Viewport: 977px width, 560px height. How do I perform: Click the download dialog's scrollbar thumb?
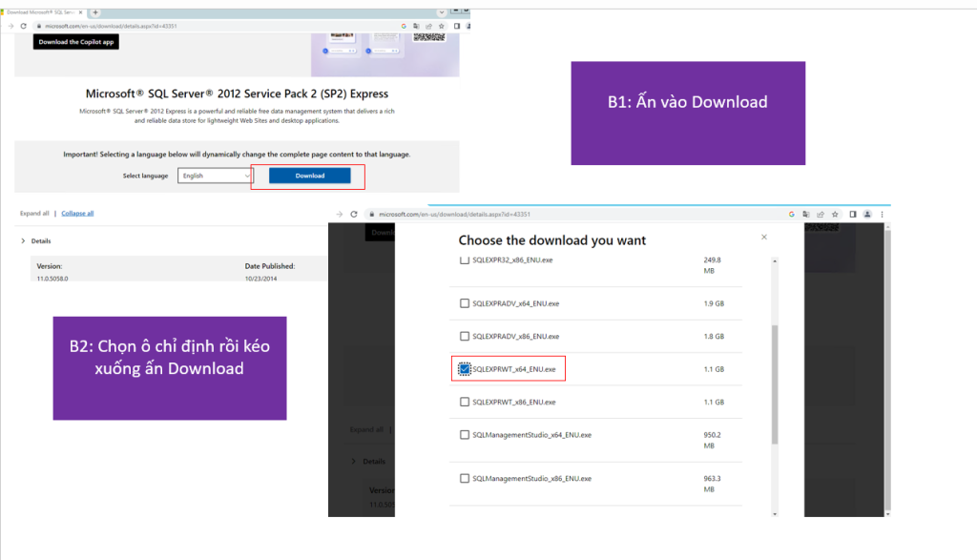pyautogui.click(x=775, y=384)
